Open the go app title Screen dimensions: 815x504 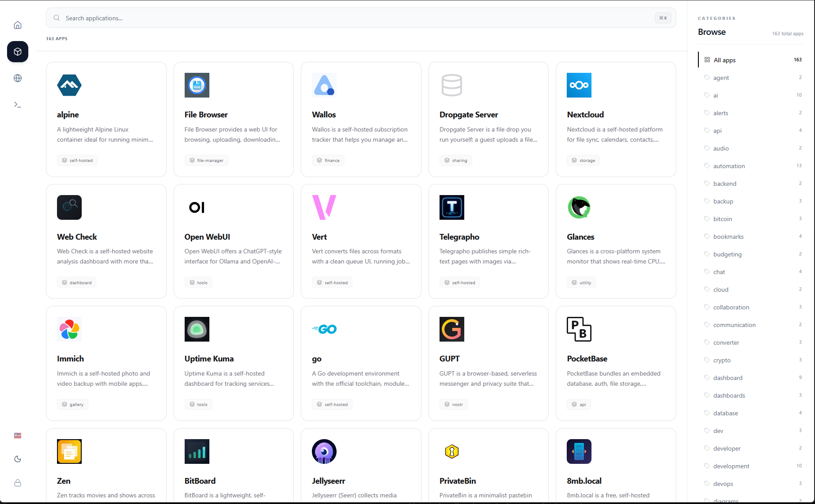tap(317, 359)
